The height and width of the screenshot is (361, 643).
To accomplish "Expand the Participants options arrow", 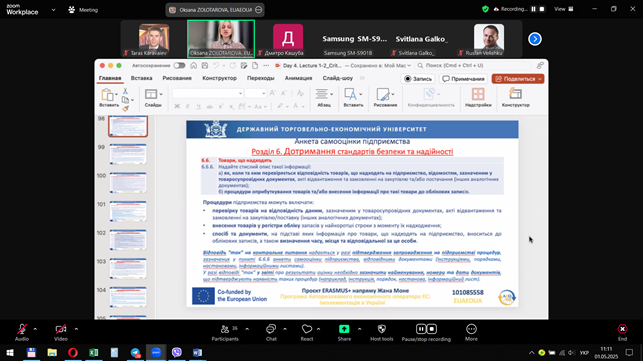I will point(247,329).
